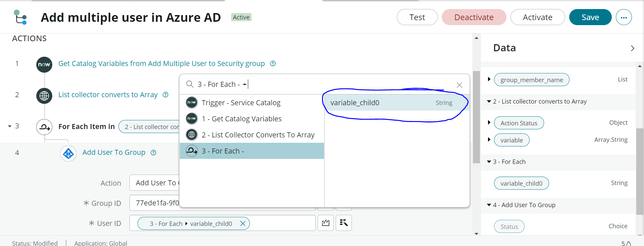The height and width of the screenshot is (246, 644).
Task: Click the variable_child0 pill in Data panel
Action: 521,183
